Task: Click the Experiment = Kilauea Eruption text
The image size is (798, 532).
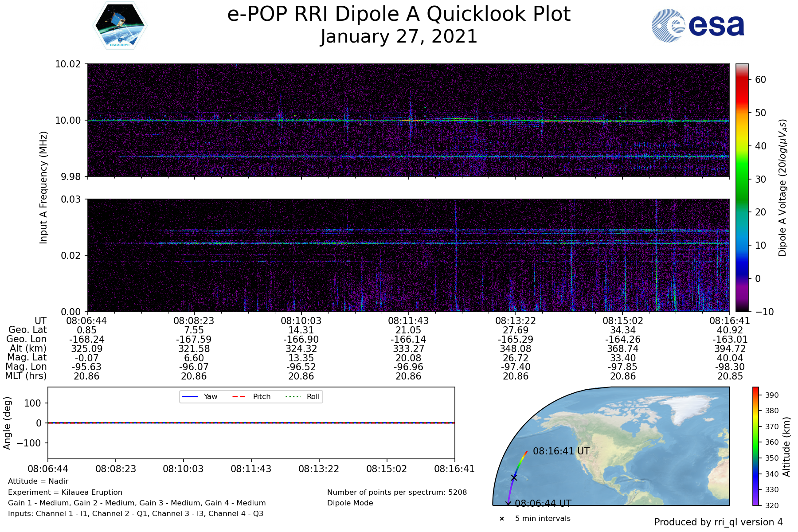Action: [x=65, y=492]
